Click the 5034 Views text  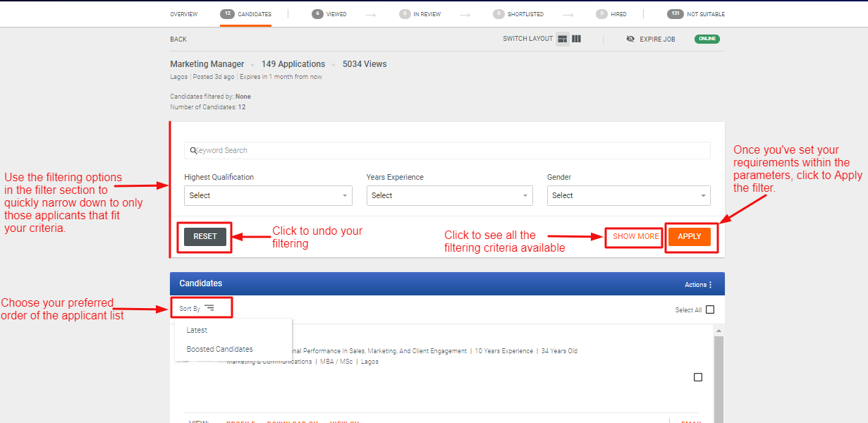click(x=365, y=64)
